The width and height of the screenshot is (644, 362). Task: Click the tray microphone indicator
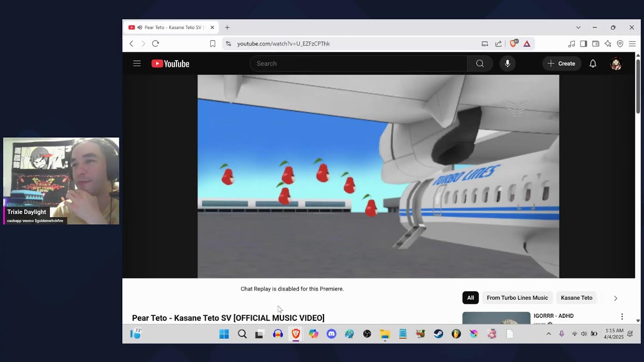[561, 334]
